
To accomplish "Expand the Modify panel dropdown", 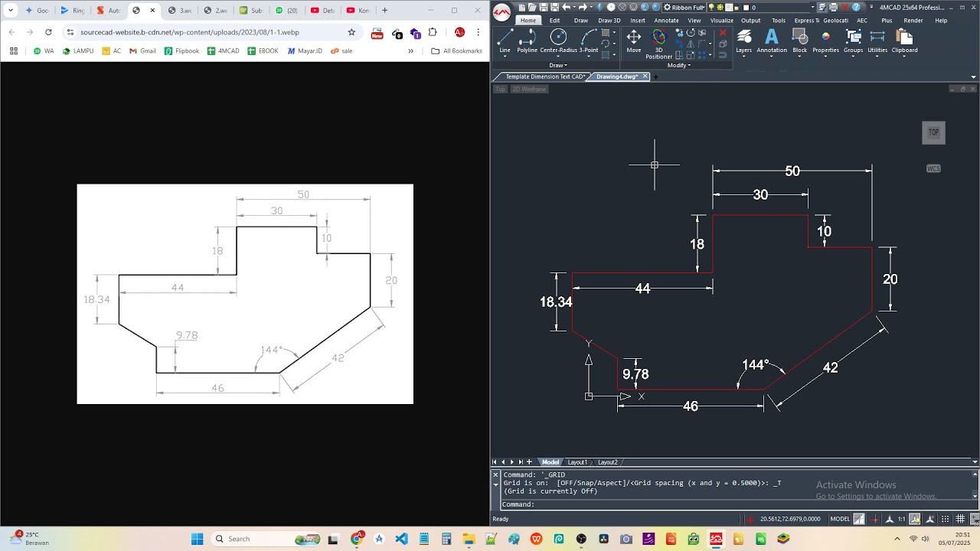I will point(679,65).
